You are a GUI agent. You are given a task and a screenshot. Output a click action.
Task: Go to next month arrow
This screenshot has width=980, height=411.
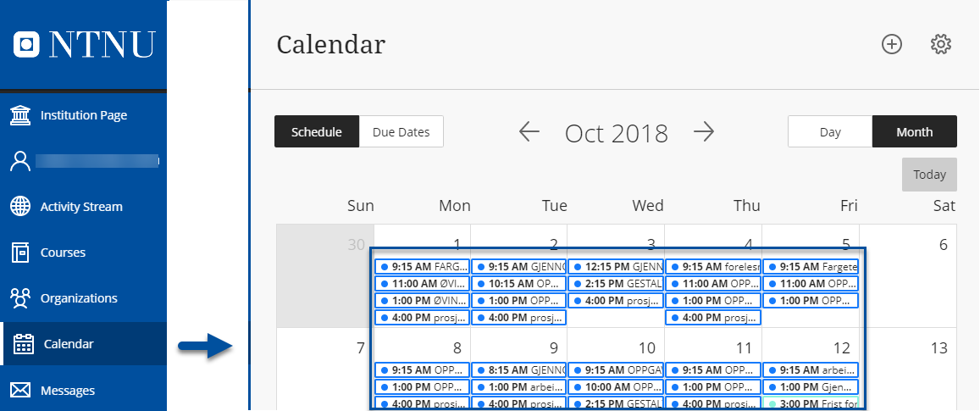703,132
